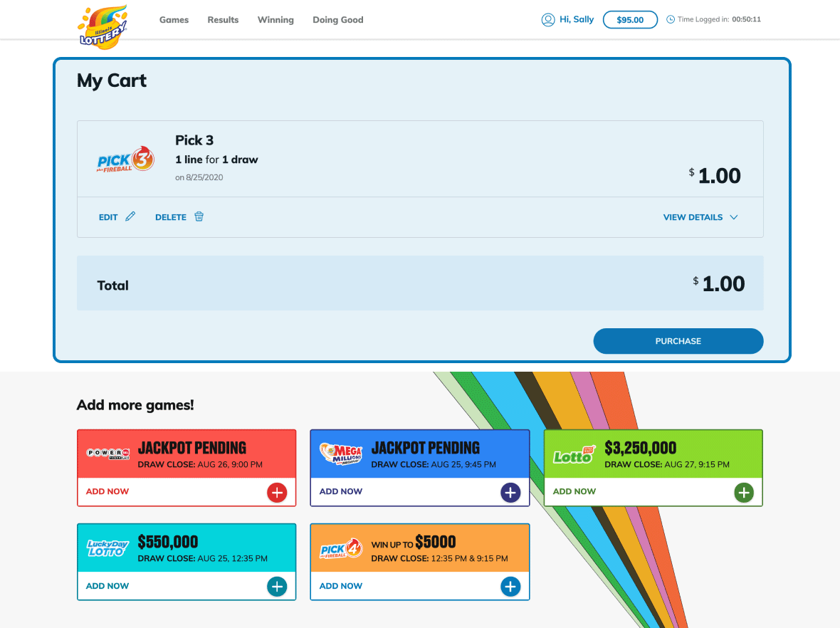Click the Total label in cart
This screenshot has width=840, height=628.
point(112,285)
